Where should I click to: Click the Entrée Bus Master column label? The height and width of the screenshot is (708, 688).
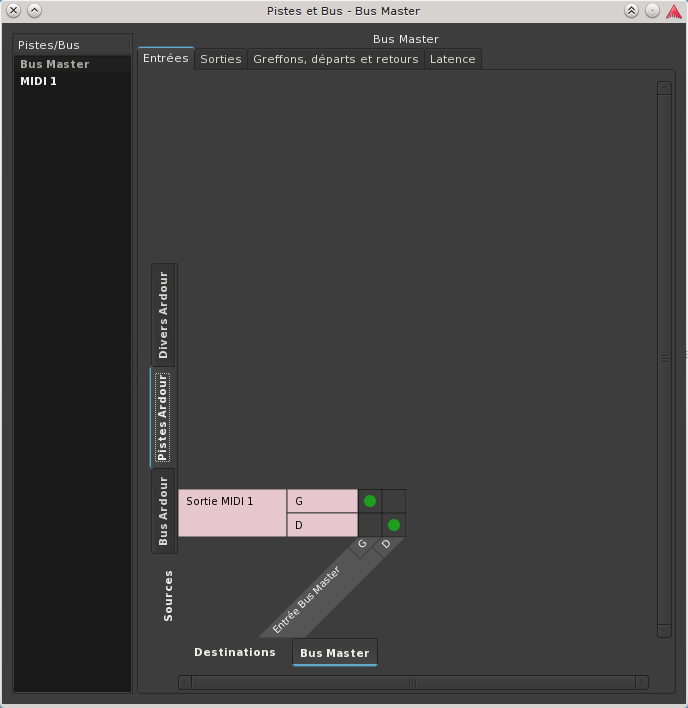[307, 600]
